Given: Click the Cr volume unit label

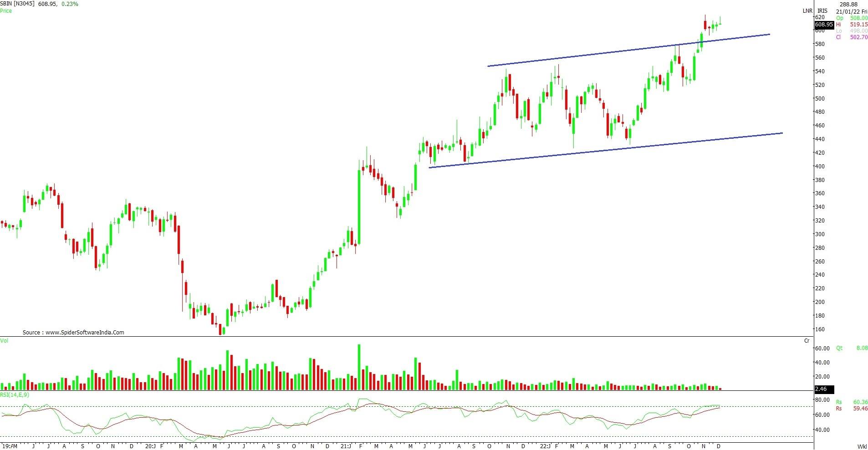Looking at the screenshot, I should (807, 341).
